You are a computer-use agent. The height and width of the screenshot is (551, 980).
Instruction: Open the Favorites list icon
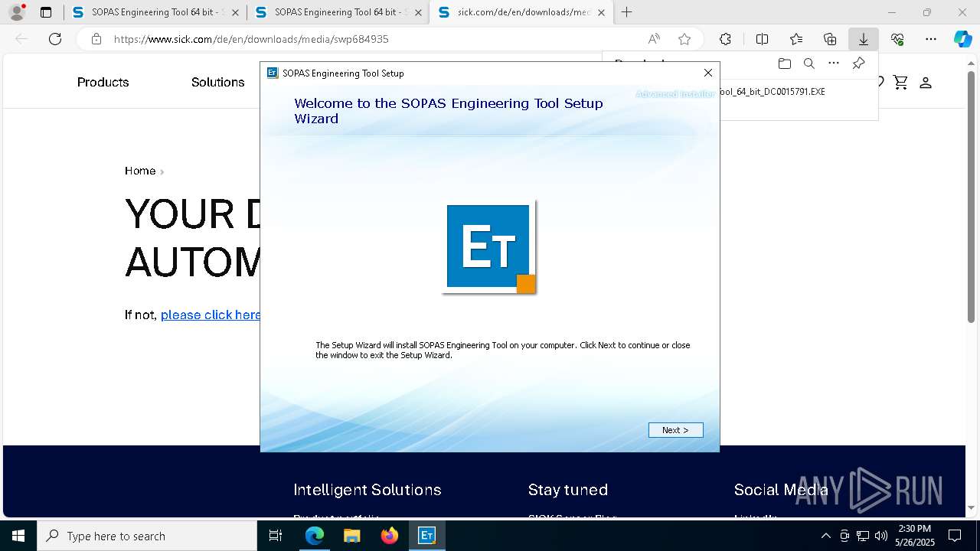point(796,39)
